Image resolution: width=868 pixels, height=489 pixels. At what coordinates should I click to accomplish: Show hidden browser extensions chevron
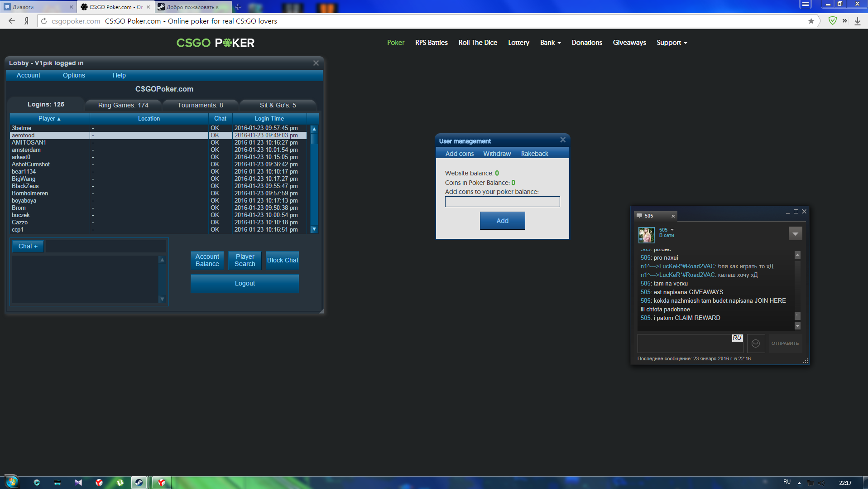[x=845, y=21]
